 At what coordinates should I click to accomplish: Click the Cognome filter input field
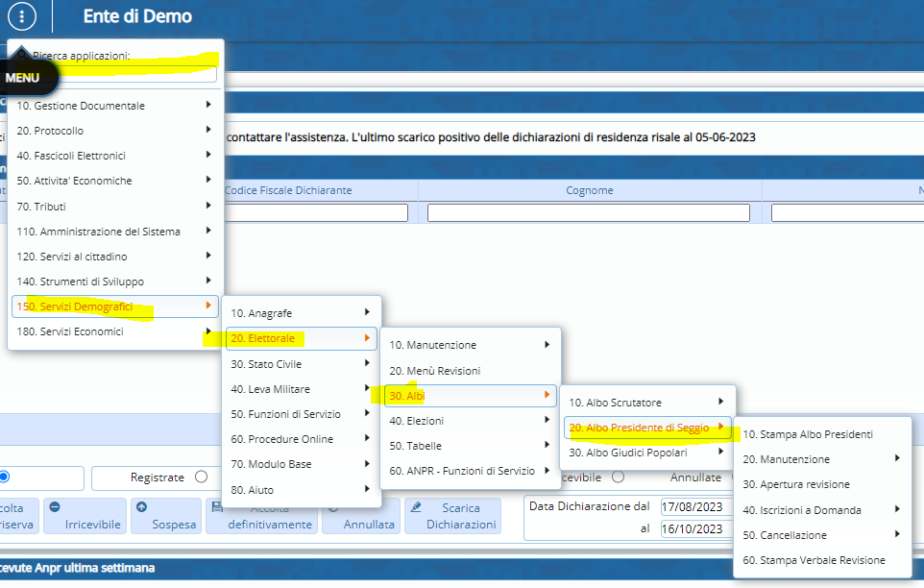tap(589, 213)
